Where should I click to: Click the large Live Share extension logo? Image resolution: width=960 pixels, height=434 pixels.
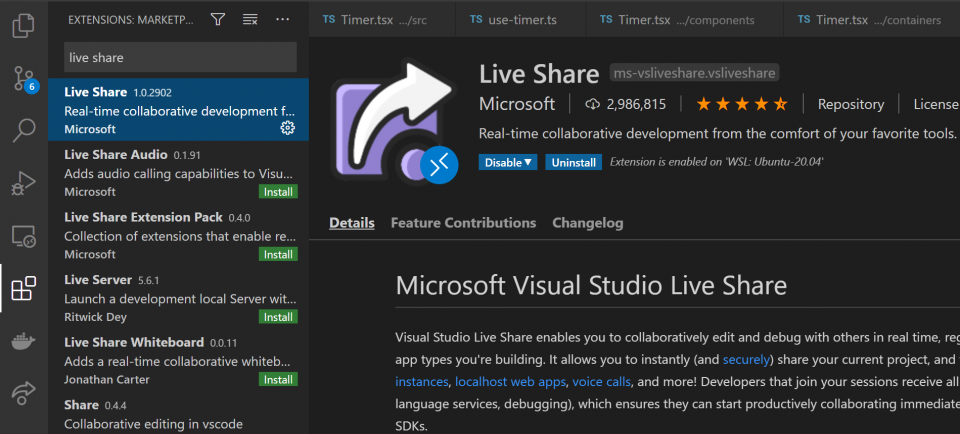tap(394, 121)
